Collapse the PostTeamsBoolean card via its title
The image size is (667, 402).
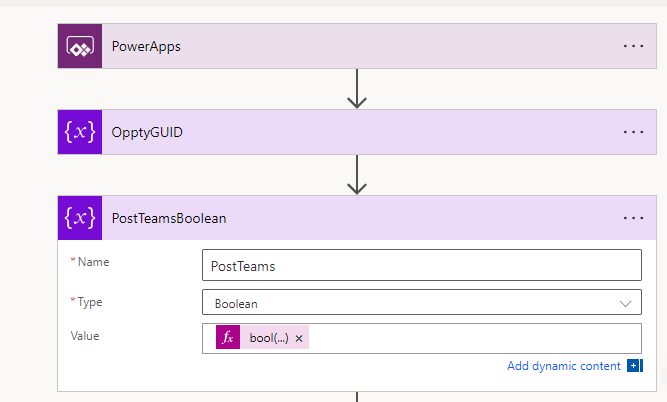click(x=169, y=217)
